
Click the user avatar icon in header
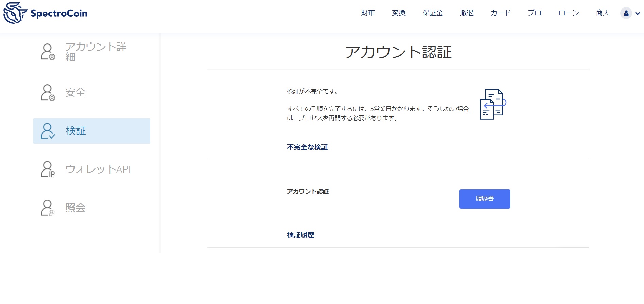(626, 13)
